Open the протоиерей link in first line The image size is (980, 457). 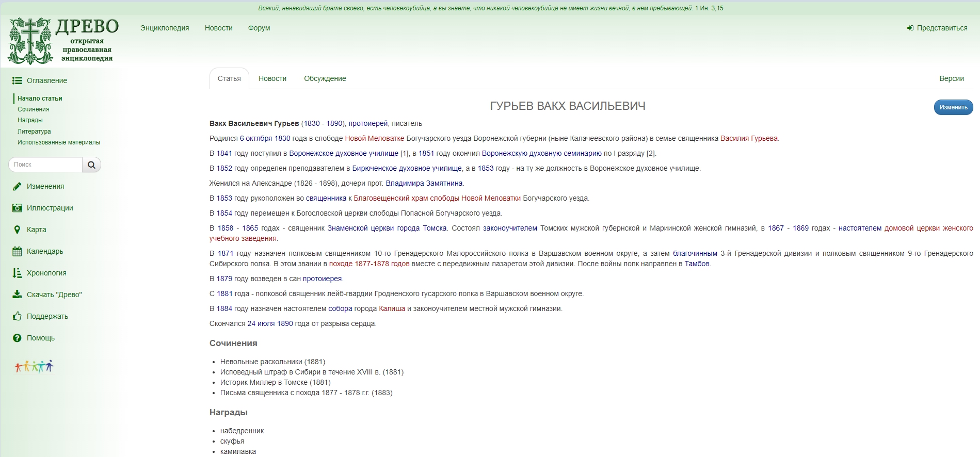coord(368,123)
